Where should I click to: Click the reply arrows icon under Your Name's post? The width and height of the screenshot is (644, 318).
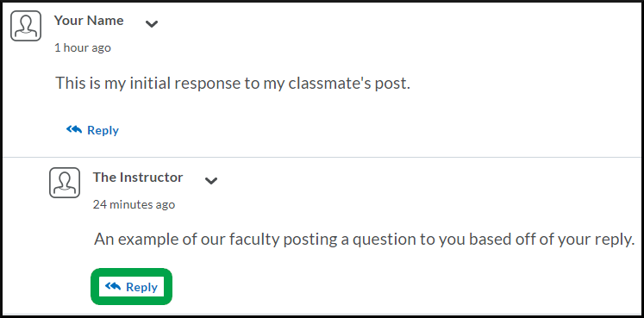74,129
